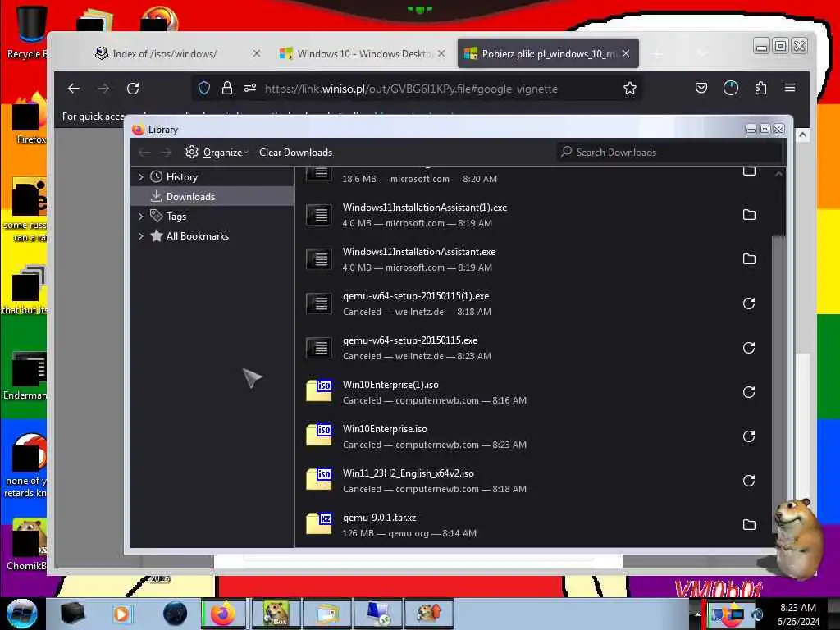Open the Extensions puzzle icon
Screen dimensions: 840x630
tap(760, 88)
